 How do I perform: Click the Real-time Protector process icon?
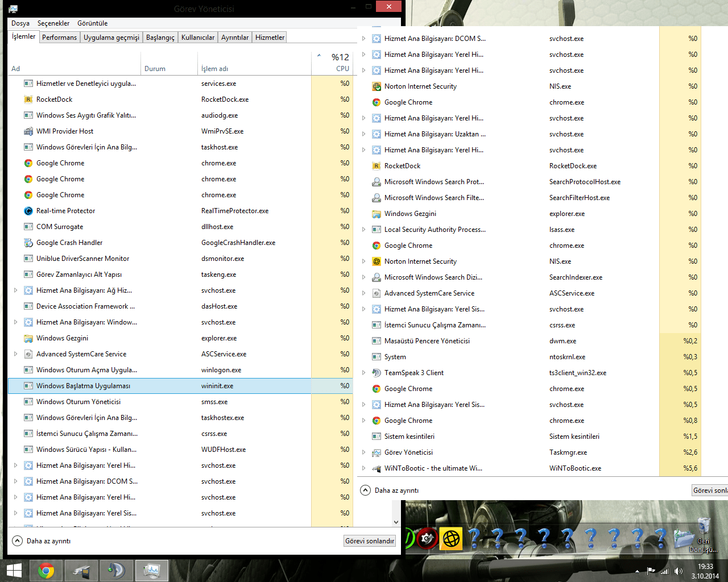point(28,211)
